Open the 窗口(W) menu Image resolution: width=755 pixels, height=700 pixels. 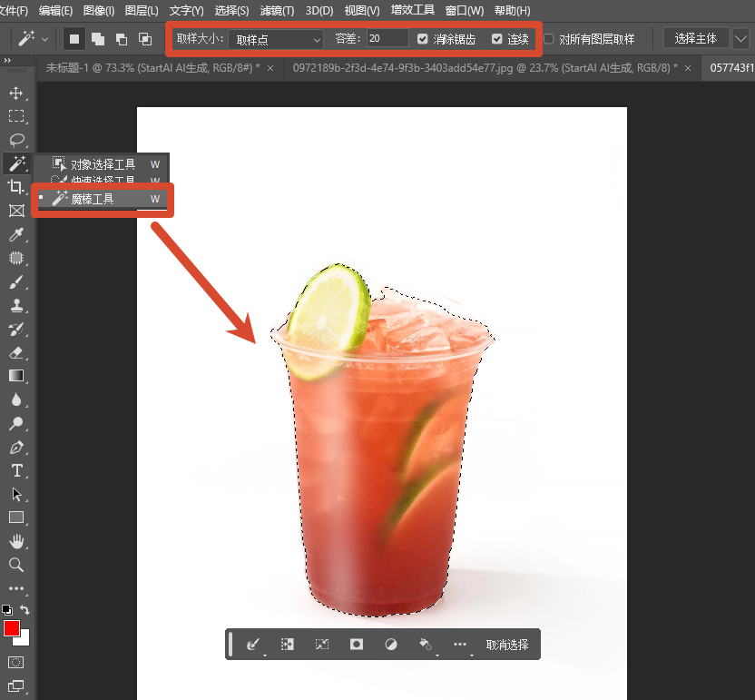click(465, 11)
